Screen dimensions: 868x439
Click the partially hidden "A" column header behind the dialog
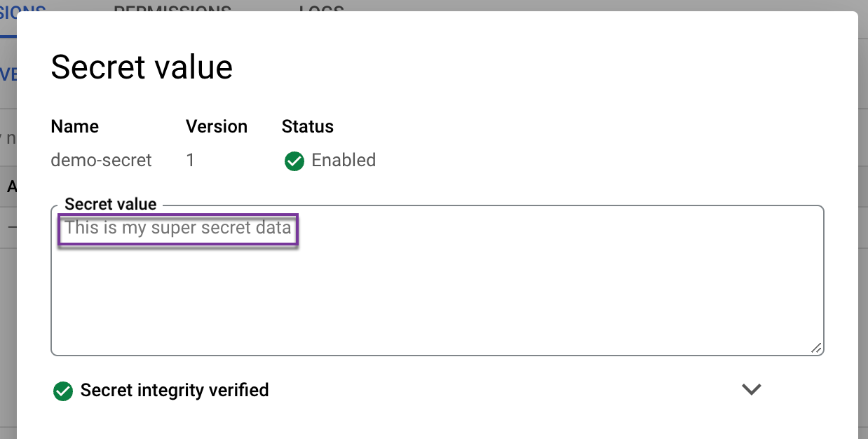coord(11,187)
